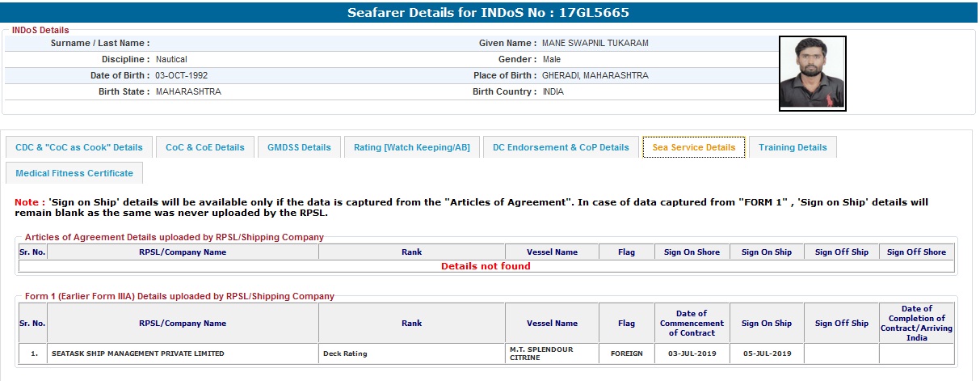
Task: Click the SEATASK SHIP MANAGEMENT company name cell
Action: [x=137, y=353]
